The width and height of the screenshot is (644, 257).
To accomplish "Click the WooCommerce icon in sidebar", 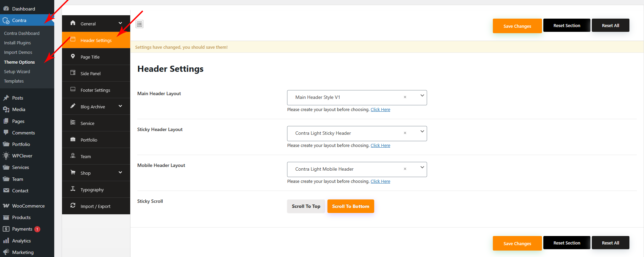I will 6,206.
